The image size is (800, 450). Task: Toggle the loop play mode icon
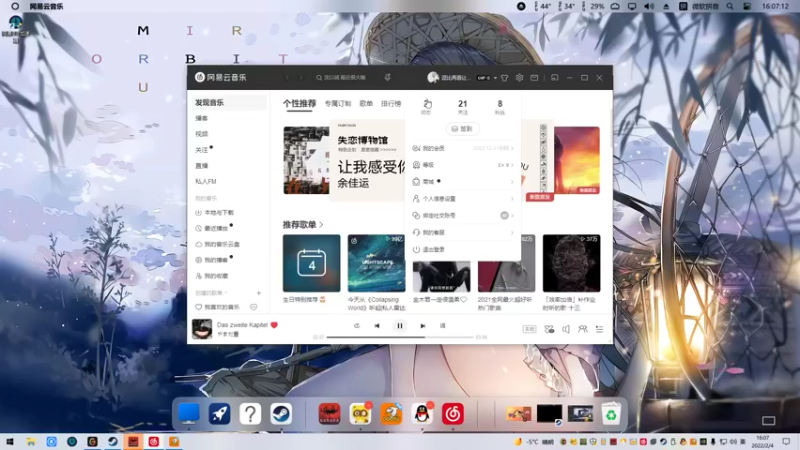click(357, 326)
